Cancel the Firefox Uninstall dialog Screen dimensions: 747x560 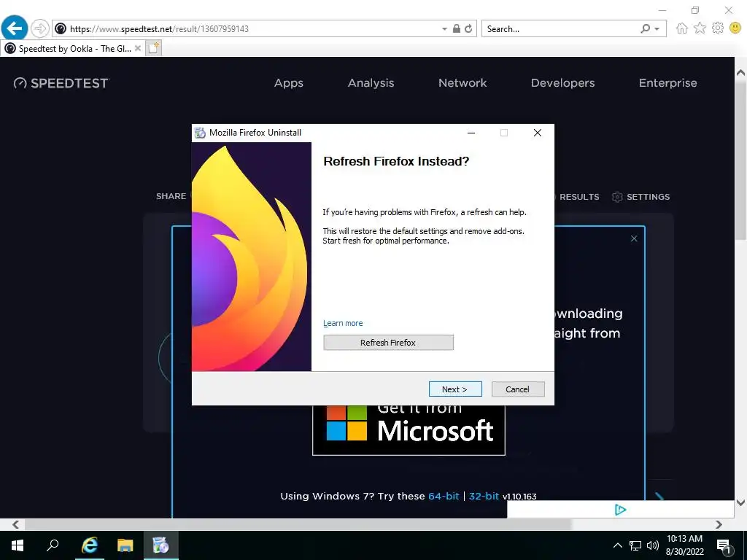point(518,389)
